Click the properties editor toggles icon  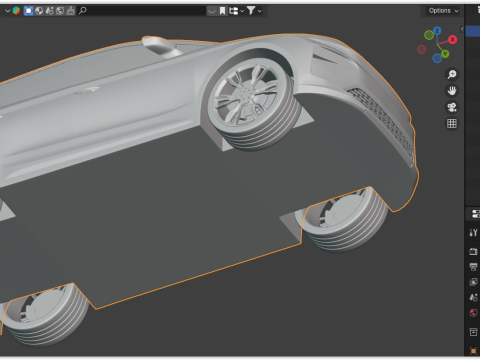pos(475,214)
